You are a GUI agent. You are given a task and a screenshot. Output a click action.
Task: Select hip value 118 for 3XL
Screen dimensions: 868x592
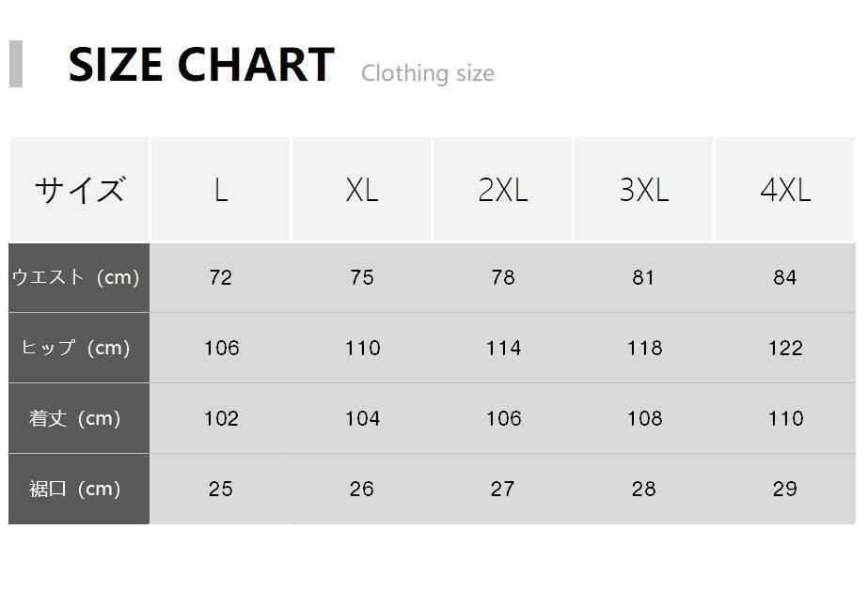[x=644, y=348]
